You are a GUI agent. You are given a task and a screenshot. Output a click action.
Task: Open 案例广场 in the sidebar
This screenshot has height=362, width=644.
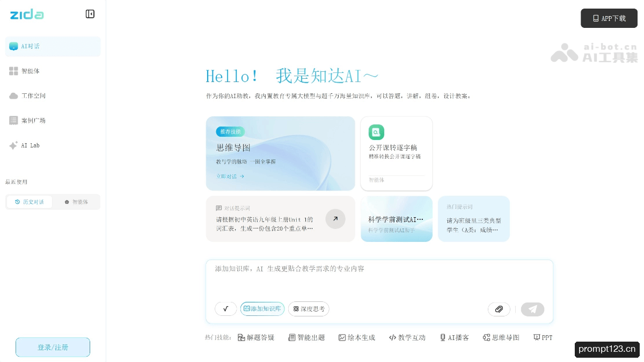pos(53,120)
